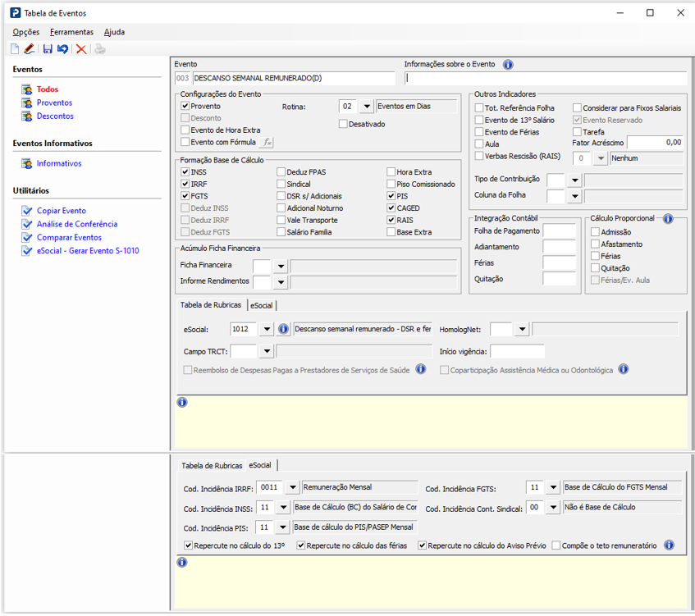Uncheck the INSS base checkbox

tap(185, 172)
